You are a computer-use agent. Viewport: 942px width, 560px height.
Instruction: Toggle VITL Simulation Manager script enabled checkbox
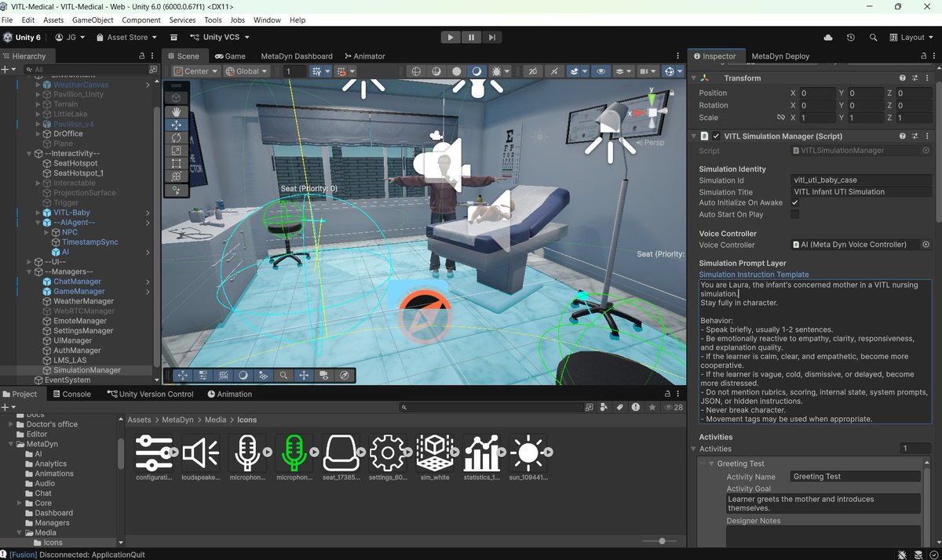pos(716,136)
